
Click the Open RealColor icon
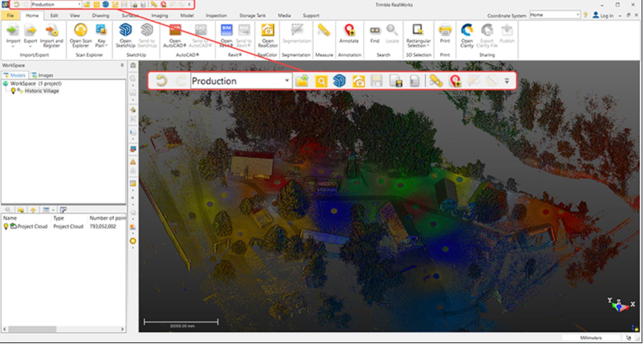click(x=267, y=30)
